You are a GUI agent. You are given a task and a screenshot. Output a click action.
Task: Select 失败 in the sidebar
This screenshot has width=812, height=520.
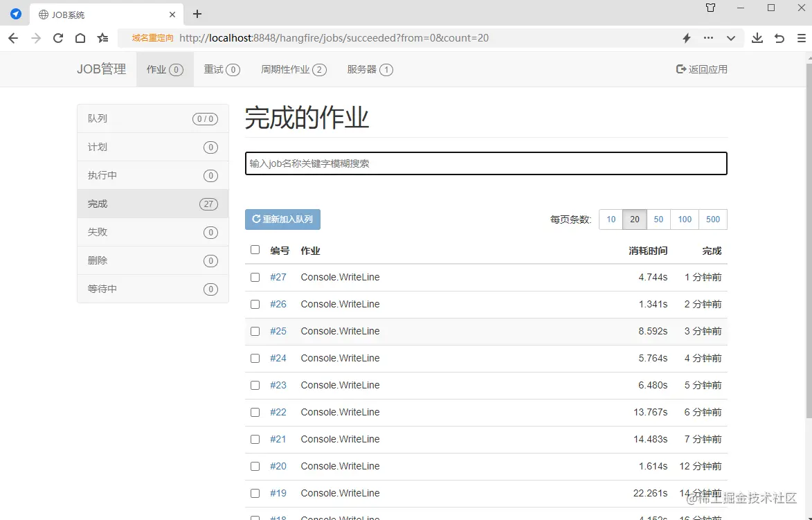coord(153,232)
